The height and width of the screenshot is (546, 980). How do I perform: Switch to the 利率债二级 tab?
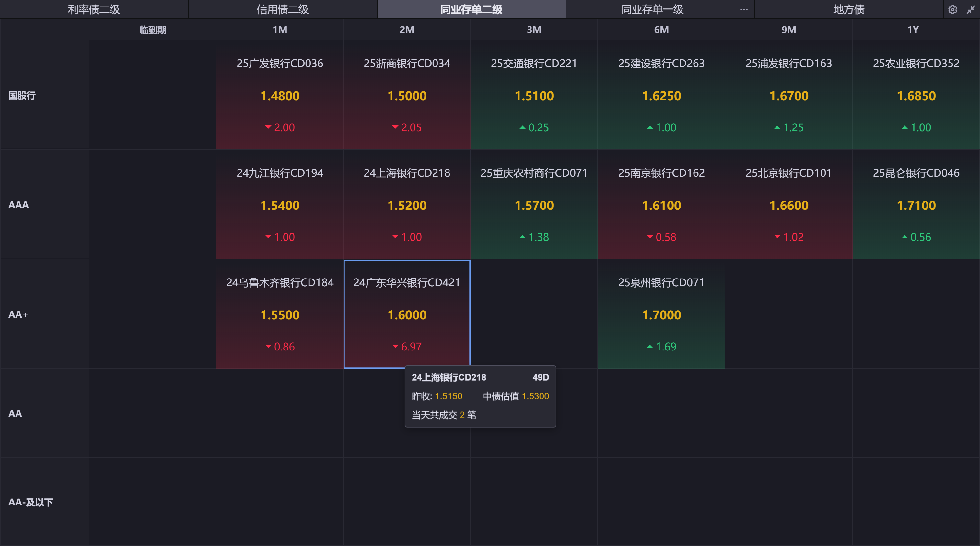coord(94,9)
